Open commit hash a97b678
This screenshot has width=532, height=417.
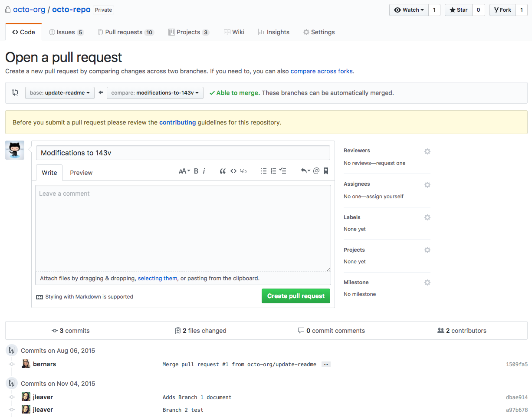tap(517, 410)
